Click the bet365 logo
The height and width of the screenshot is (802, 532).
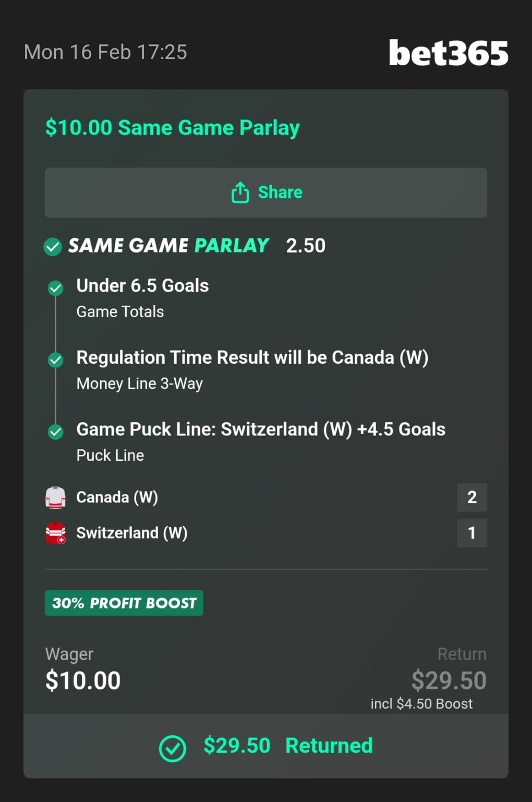(448, 53)
